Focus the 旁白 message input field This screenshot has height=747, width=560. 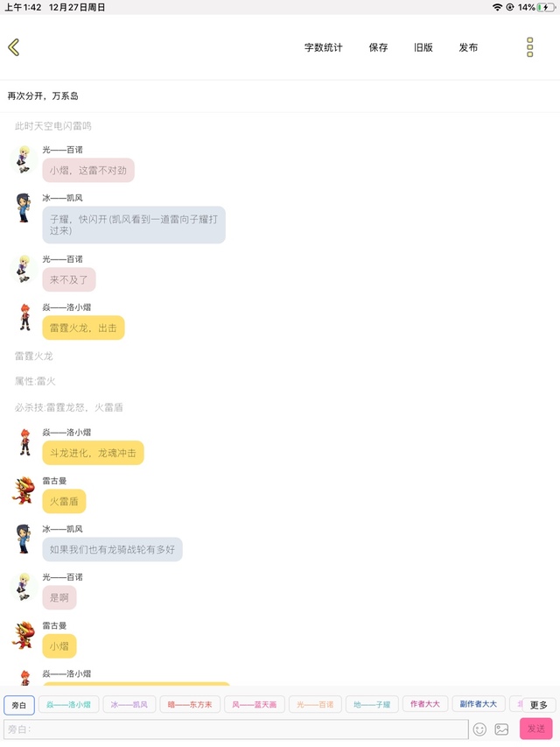(236, 729)
